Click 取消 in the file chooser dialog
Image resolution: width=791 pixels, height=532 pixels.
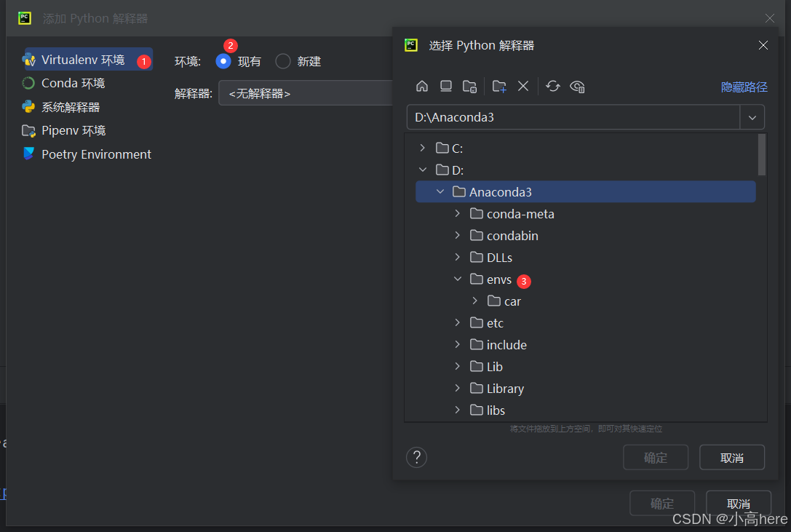coord(732,457)
